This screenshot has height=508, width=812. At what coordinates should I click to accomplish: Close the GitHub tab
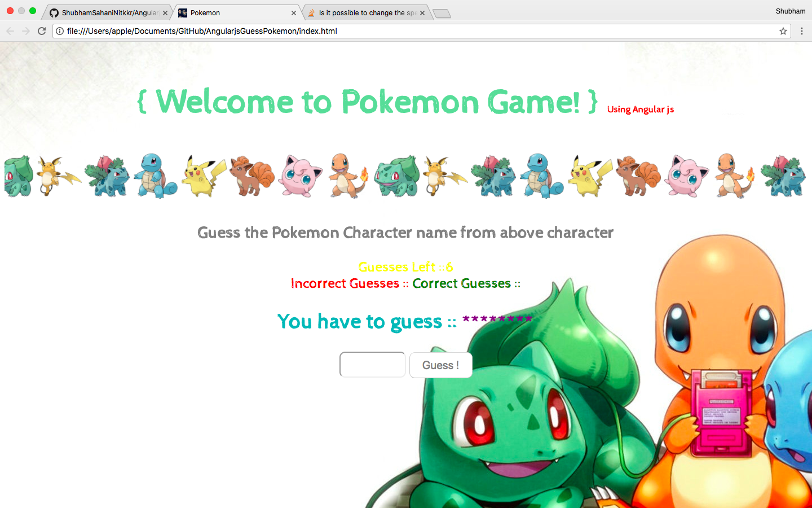point(165,13)
